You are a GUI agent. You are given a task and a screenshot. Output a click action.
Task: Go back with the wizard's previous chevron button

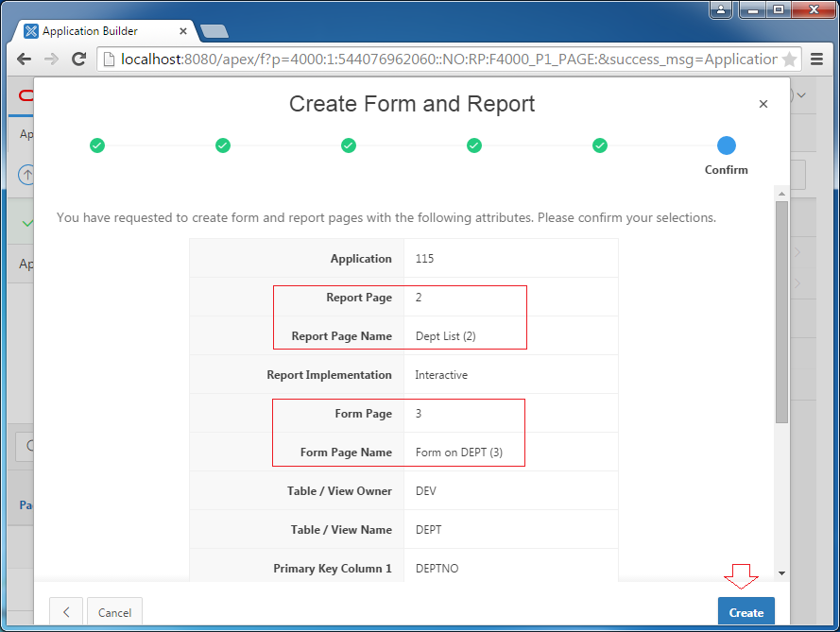click(66, 612)
